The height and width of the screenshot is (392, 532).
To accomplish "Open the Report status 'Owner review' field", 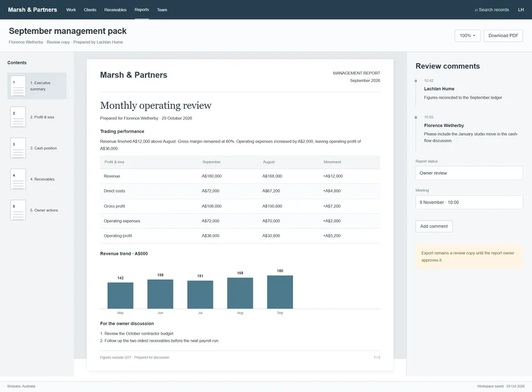I will [469, 173].
